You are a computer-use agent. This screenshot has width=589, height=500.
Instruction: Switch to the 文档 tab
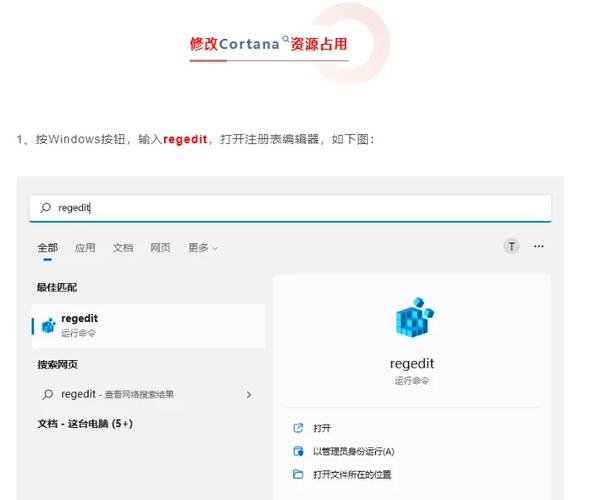pyautogui.click(x=123, y=248)
